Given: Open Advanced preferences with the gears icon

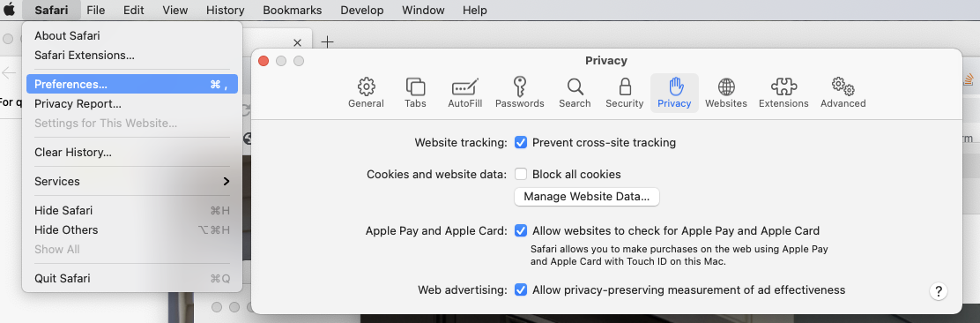Looking at the screenshot, I should tap(843, 94).
